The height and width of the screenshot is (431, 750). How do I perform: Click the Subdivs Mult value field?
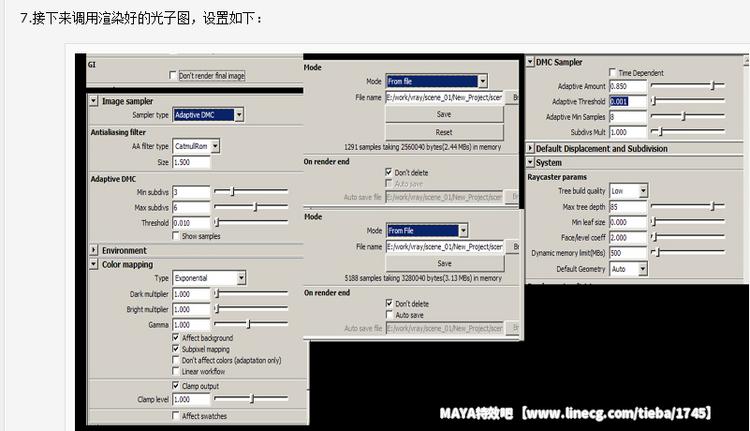pos(628,133)
